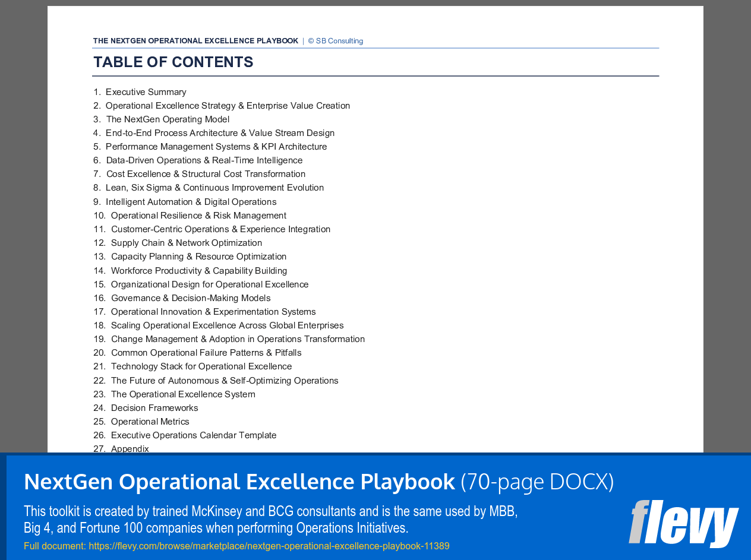Viewport: 751px width, 560px height.
Task: Select Operational Resilience & Risk Management
Action: click(198, 215)
